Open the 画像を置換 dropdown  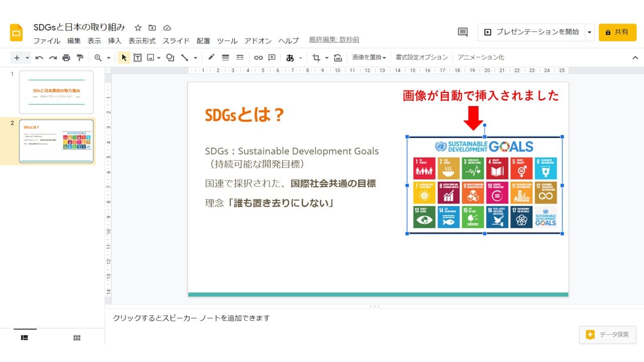pos(369,57)
